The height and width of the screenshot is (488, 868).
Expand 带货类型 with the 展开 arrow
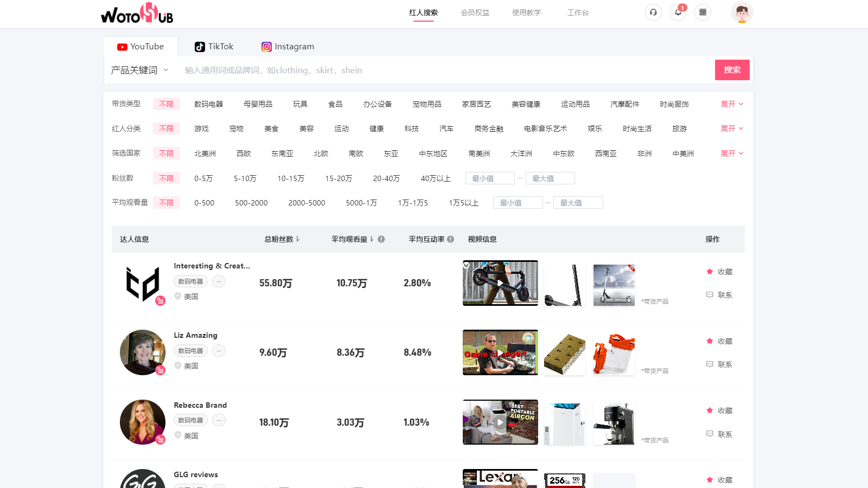(x=732, y=104)
